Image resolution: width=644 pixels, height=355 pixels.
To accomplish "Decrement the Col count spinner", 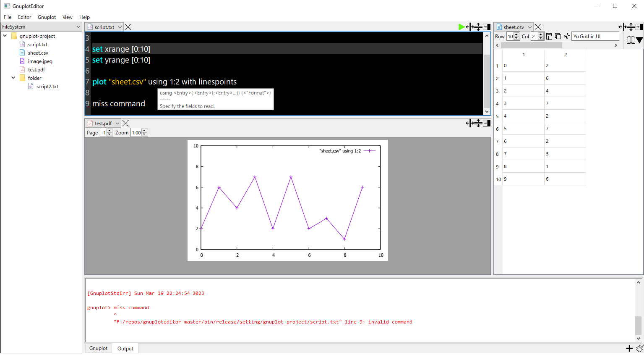I will coord(541,39).
